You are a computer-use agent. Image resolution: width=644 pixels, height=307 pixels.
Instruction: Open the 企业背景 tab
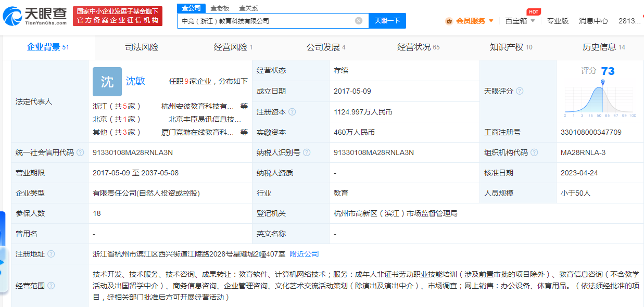coord(48,47)
